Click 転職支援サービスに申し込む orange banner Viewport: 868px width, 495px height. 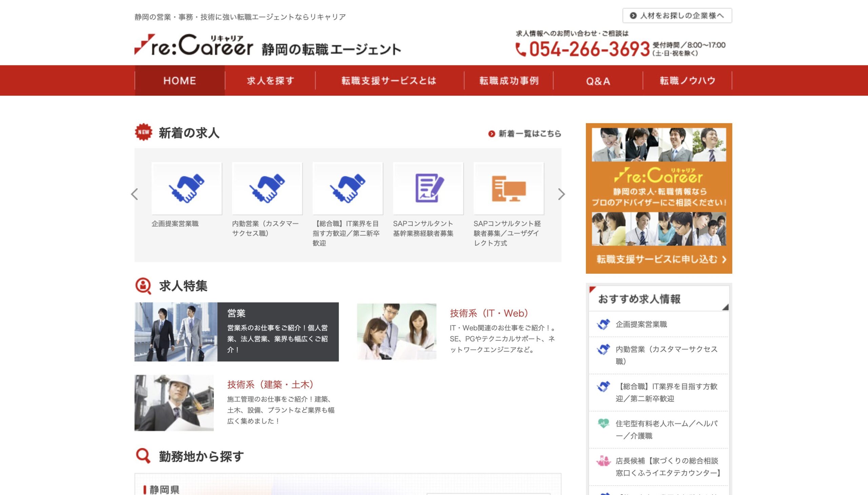pos(659,198)
